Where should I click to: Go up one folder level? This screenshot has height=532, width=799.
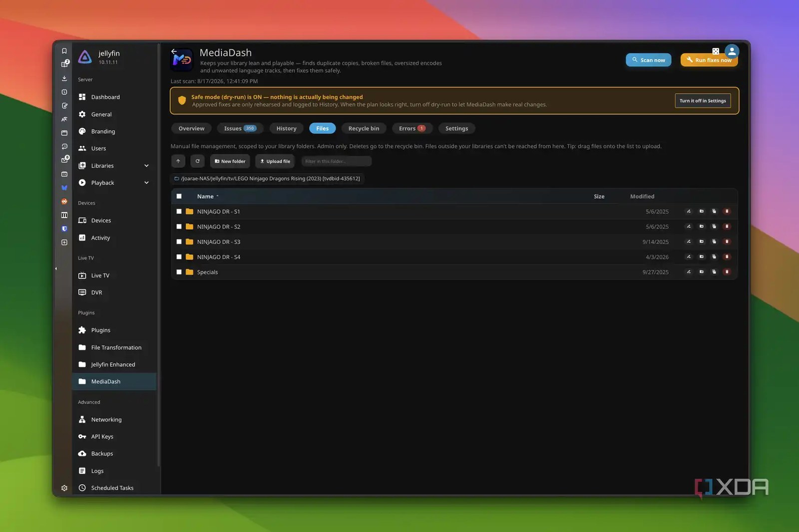[x=178, y=161]
